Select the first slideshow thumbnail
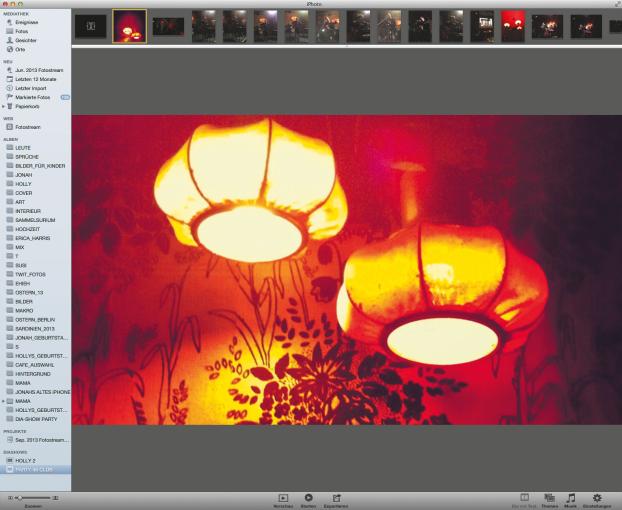The width and height of the screenshot is (622, 510). [x=90, y=26]
